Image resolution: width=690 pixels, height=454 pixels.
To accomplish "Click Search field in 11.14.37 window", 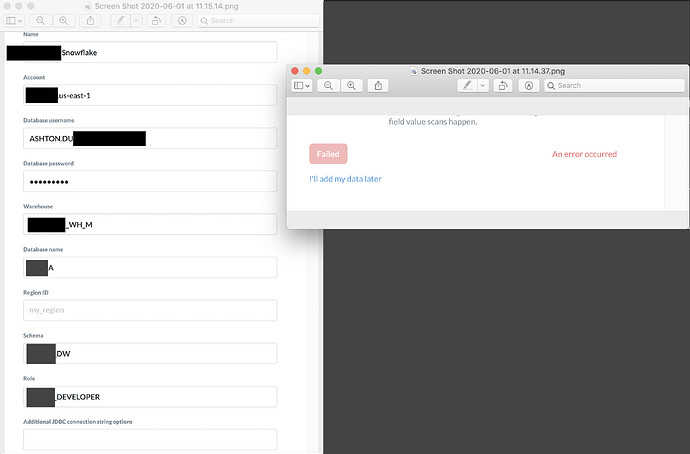I will [x=614, y=86].
